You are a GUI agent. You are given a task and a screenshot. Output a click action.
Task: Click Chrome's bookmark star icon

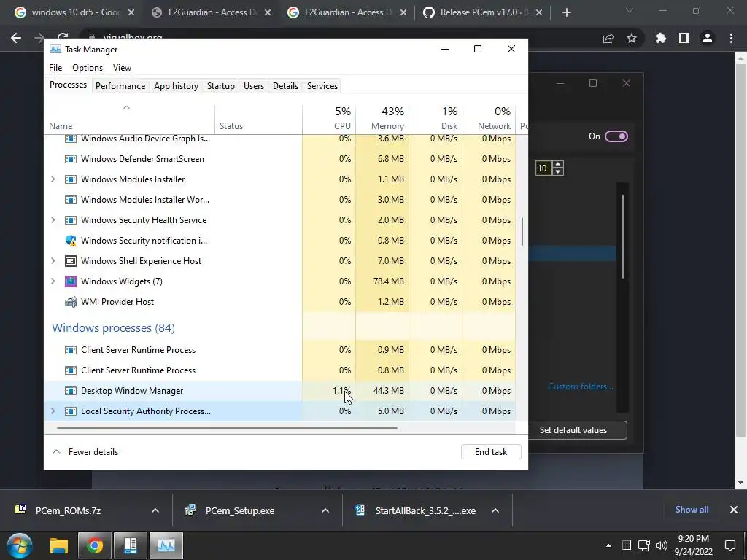pyautogui.click(x=632, y=38)
